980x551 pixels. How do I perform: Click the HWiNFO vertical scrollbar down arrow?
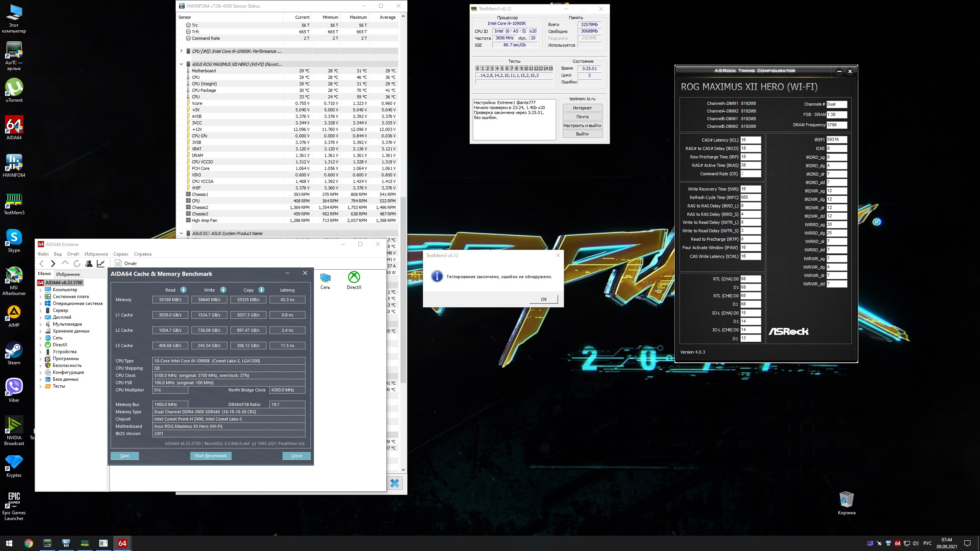pyautogui.click(x=403, y=469)
